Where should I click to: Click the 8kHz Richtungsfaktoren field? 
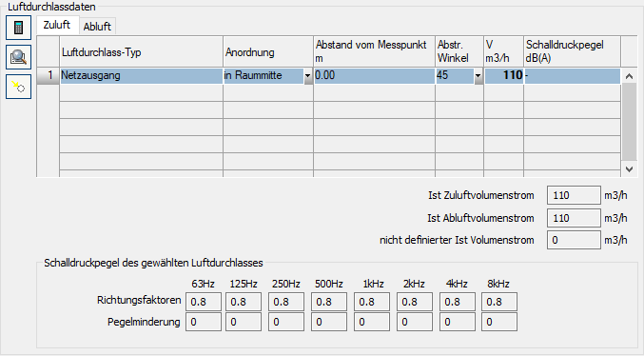pyautogui.click(x=499, y=302)
